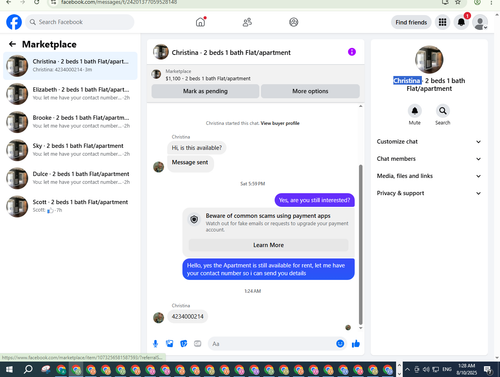Click the 'Hi, is this available?' message
The image size is (500, 377).
(197, 148)
